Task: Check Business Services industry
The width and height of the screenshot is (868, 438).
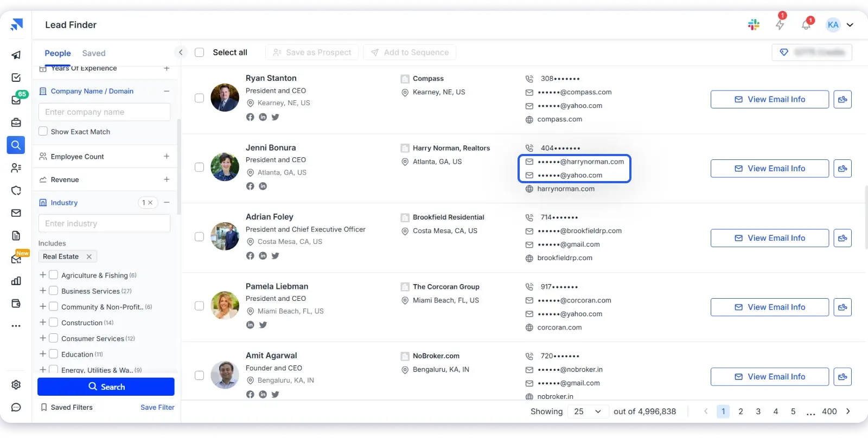Action: point(53,291)
